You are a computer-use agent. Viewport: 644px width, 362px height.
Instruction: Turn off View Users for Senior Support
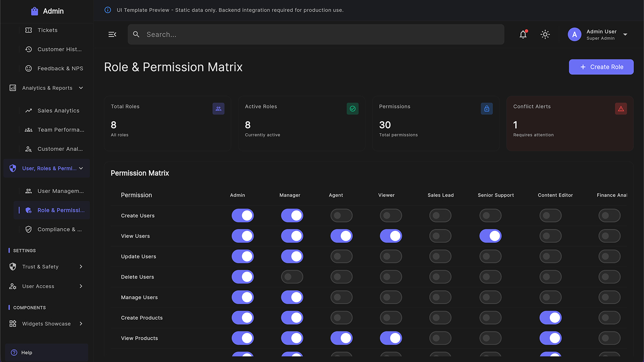(x=491, y=236)
